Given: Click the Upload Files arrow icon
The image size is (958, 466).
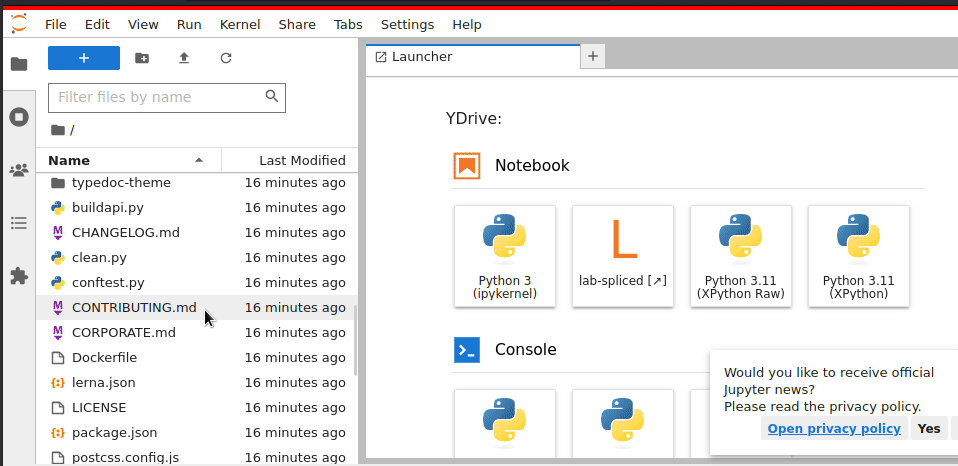Looking at the screenshot, I should coord(184,58).
